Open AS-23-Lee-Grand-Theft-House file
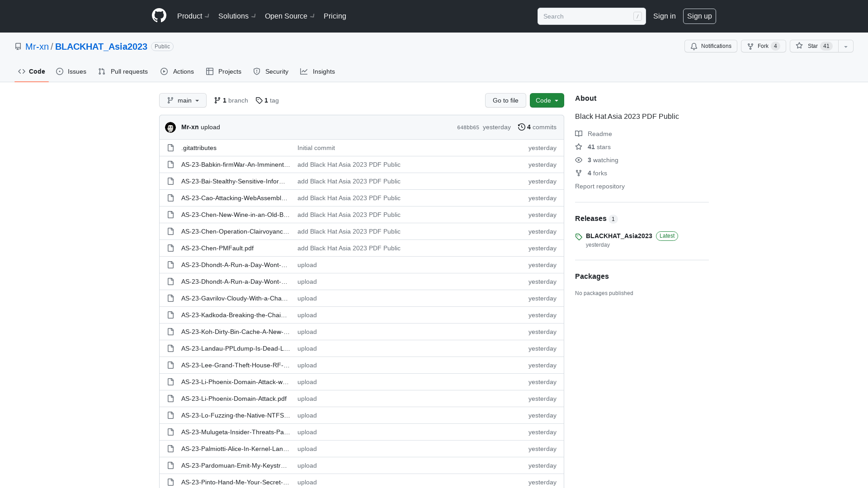The image size is (868, 488). point(236,365)
